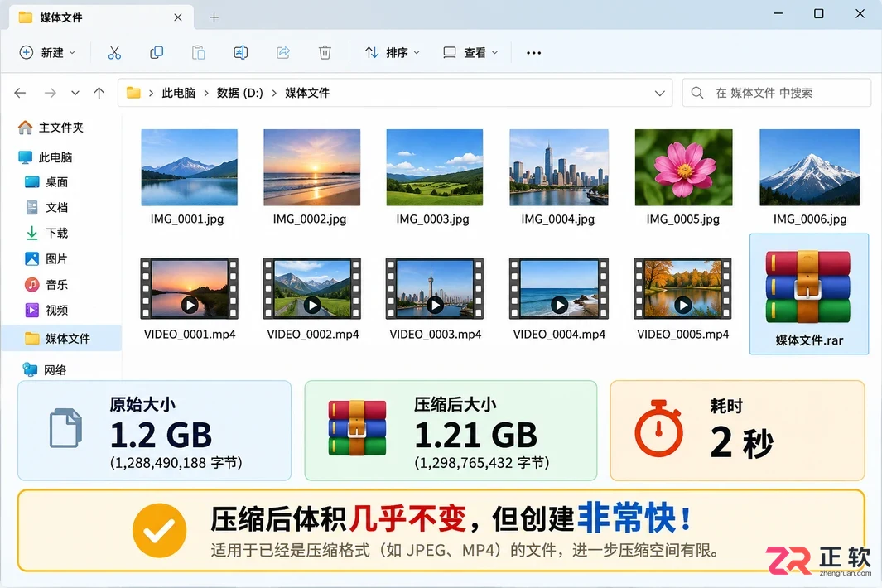Open 桌面 in the sidebar
Image resolution: width=882 pixels, height=588 pixels.
click(46, 182)
